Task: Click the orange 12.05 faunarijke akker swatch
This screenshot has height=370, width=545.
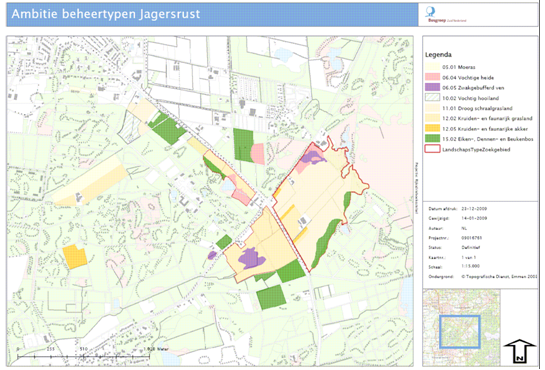Action: [x=432, y=129]
